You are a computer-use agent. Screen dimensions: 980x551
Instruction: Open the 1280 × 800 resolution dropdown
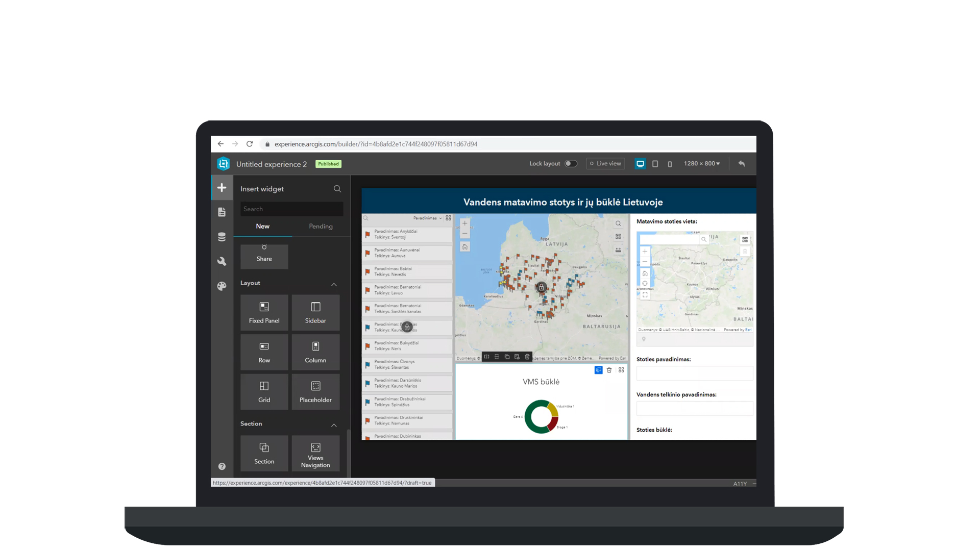click(702, 164)
